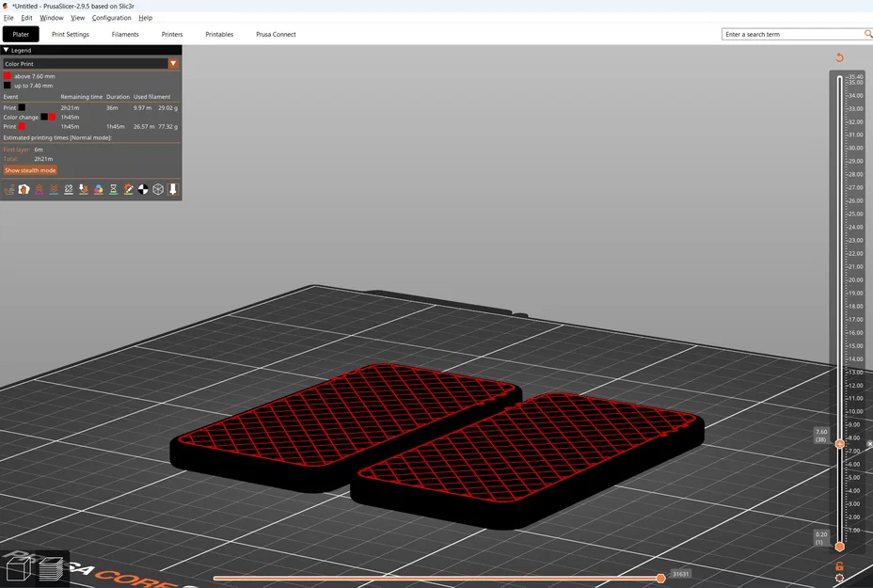Switch to Filaments tab
The image size is (873, 588).
[x=125, y=34]
